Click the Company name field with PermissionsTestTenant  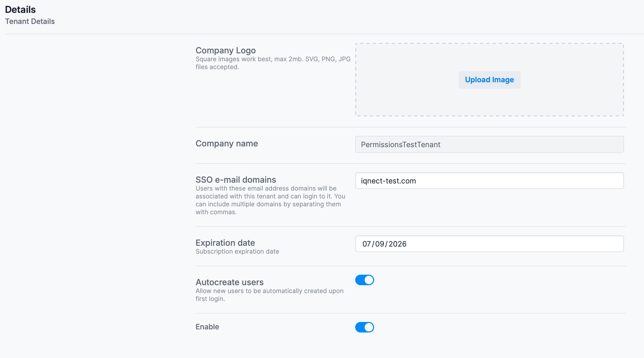coord(489,144)
